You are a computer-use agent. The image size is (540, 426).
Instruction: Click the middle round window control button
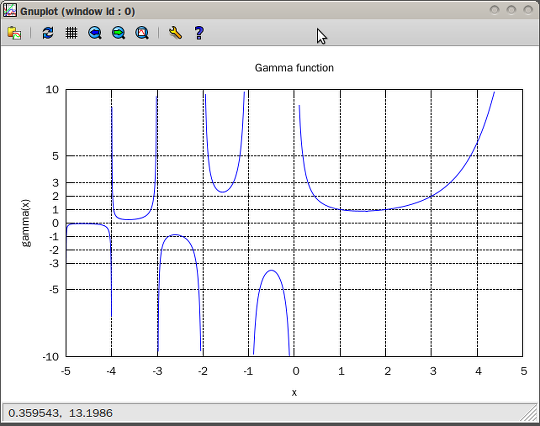pos(511,10)
